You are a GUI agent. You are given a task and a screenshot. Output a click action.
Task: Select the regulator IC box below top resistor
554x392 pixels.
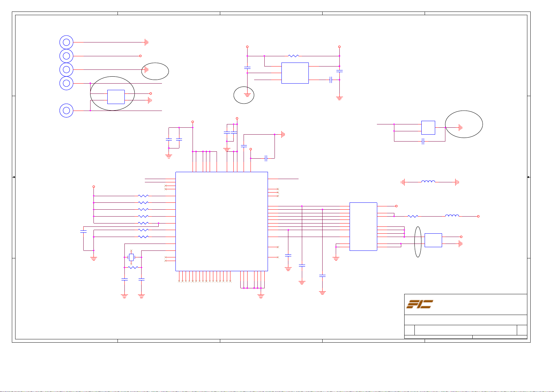coord(295,73)
